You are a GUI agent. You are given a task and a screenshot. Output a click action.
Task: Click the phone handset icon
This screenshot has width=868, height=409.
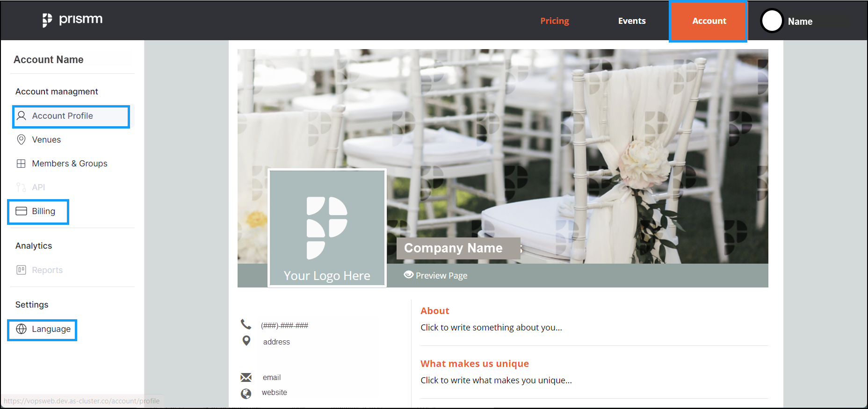[x=246, y=324]
